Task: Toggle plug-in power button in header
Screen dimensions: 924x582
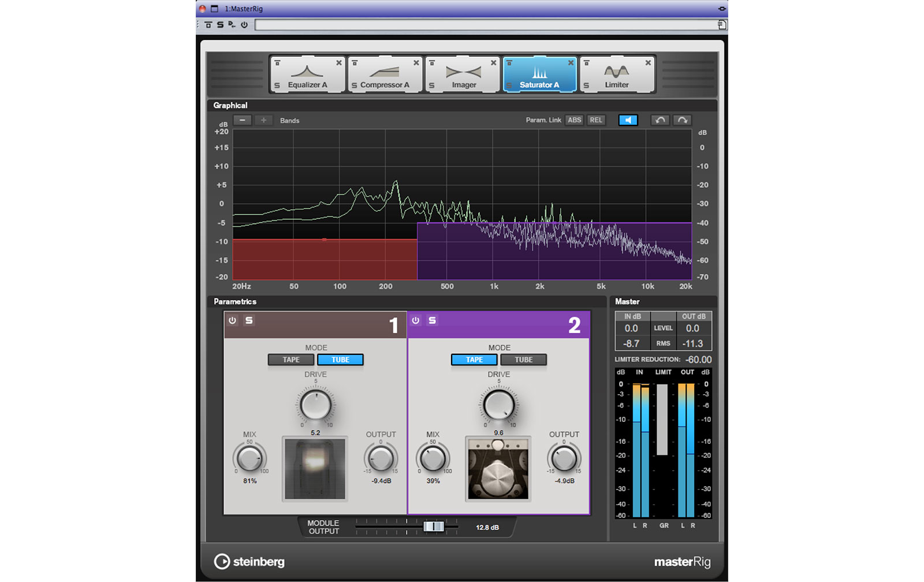Action: coord(244,25)
